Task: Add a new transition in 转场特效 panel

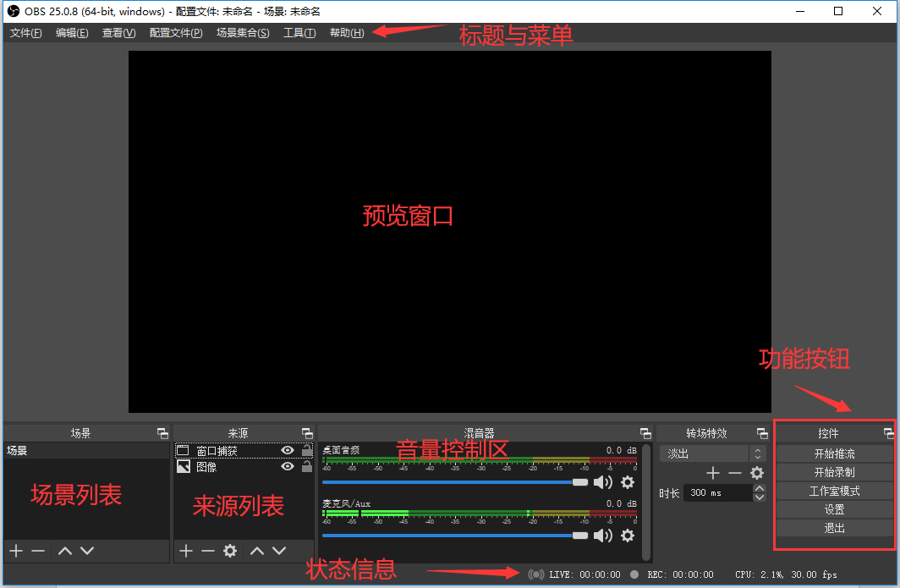Action: tap(713, 473)
